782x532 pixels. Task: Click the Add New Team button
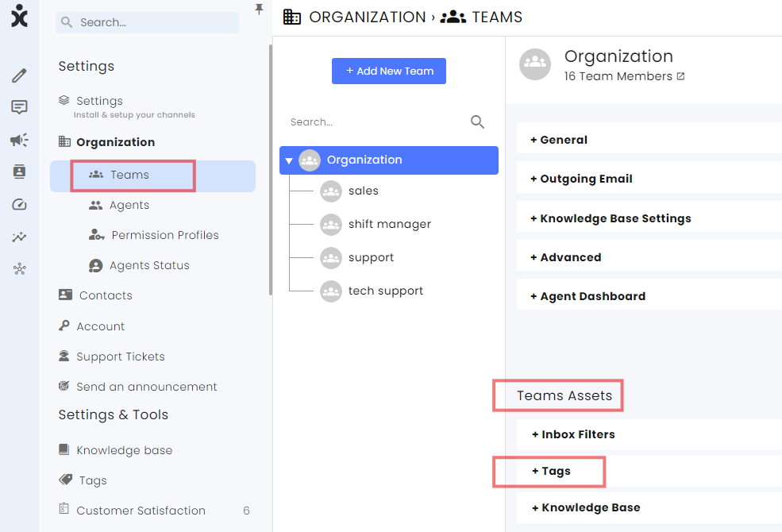point(389,71)
